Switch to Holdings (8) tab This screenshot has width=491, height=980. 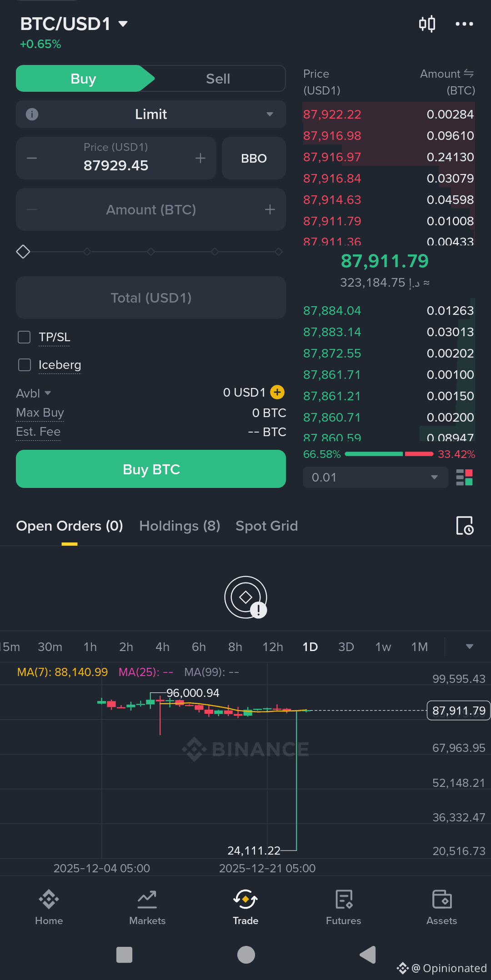click(x=180, y=526)
